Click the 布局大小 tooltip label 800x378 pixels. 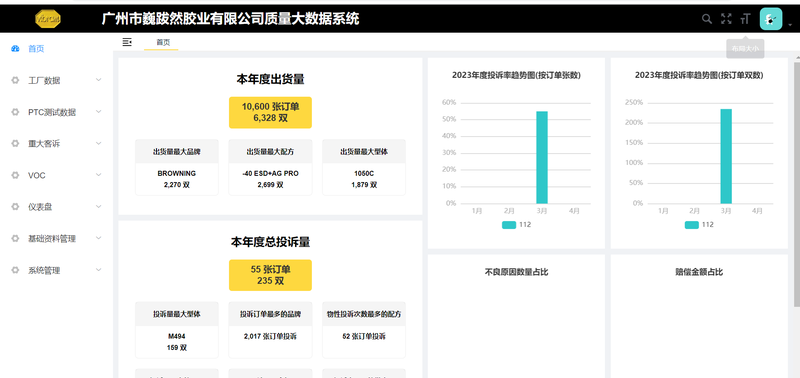(x=745, y=49)
